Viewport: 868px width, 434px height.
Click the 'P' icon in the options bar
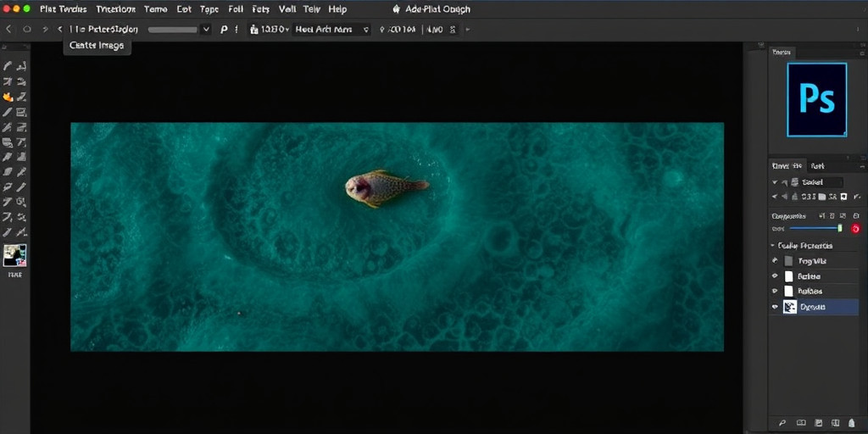(224, 29)
